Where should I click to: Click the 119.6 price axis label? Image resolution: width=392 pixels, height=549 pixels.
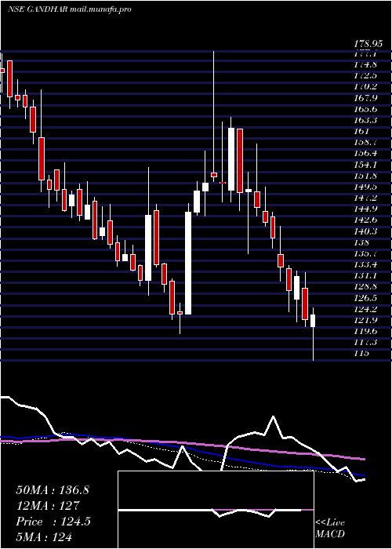(x=365, y=332)
